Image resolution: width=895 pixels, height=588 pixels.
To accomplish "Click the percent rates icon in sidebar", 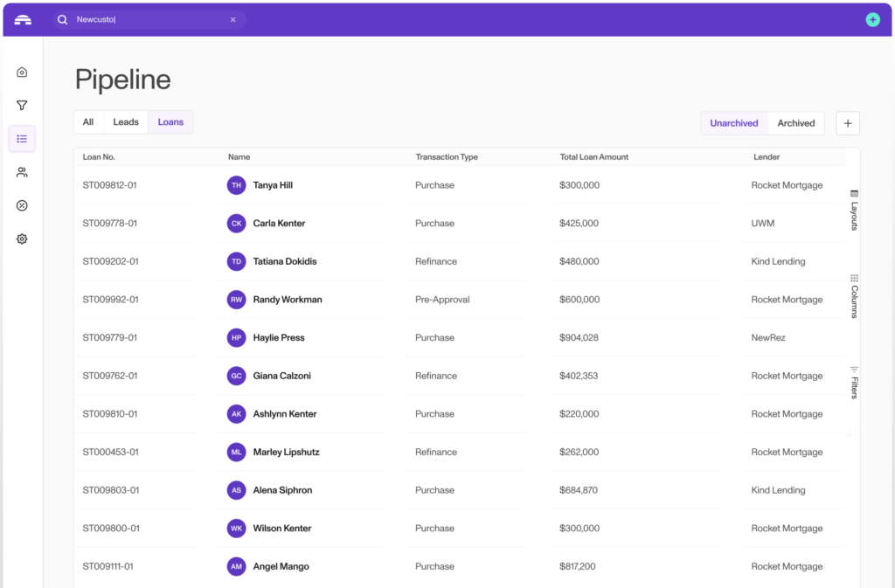I will [22, 206].
